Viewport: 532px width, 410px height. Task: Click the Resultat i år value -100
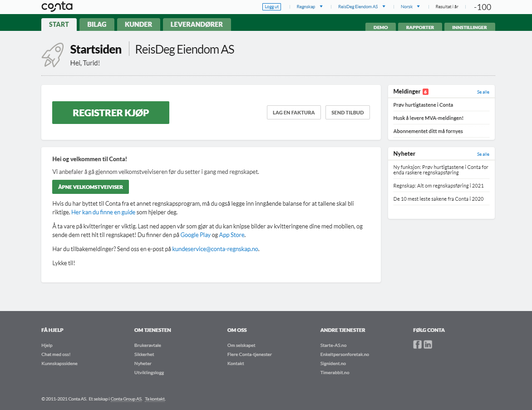tap(483, 7)
